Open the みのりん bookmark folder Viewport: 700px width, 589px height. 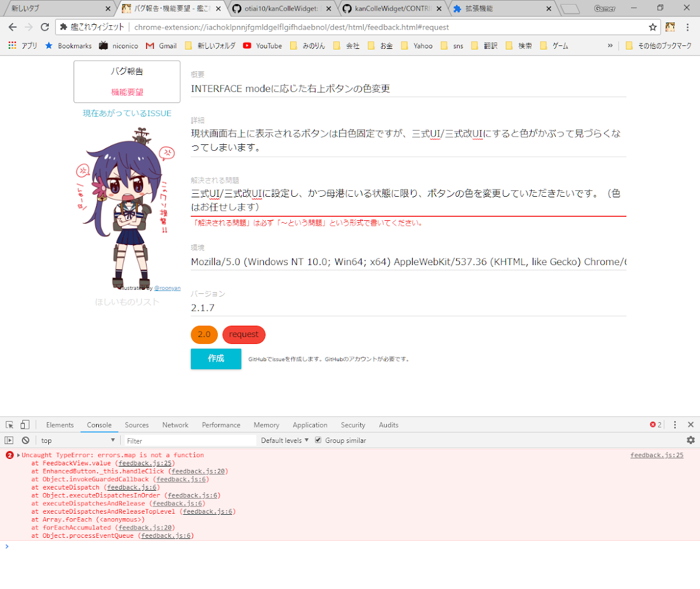pos(307,45)
